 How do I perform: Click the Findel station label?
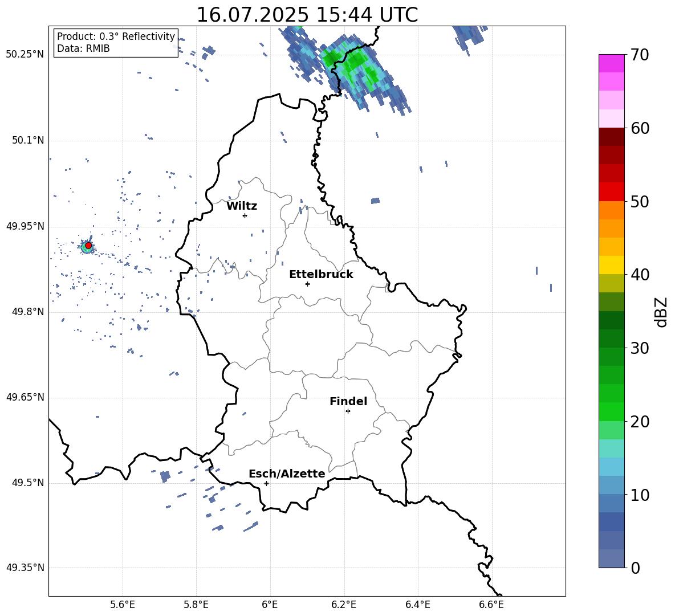coord(348,401)
